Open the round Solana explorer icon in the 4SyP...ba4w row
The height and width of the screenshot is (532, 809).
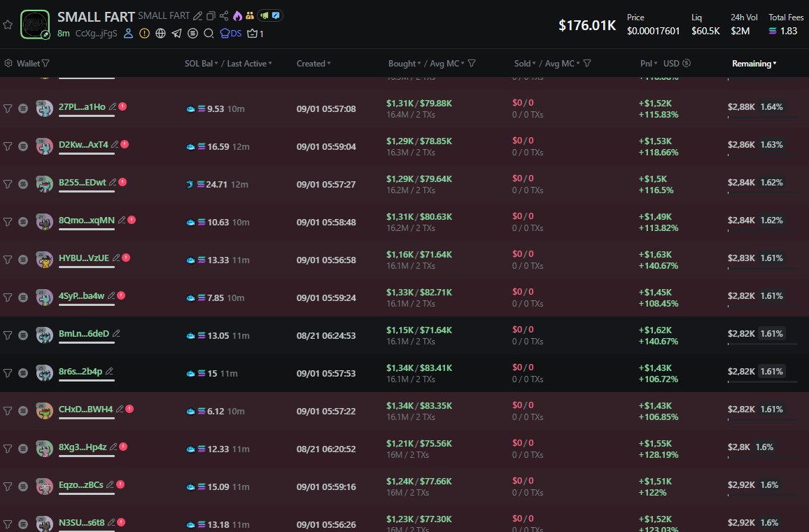pos(23,297)
